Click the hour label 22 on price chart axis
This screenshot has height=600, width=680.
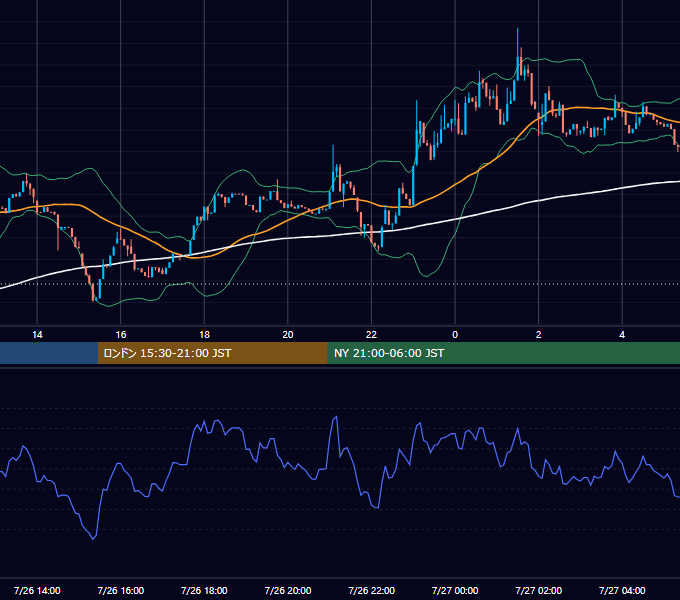click(371, 335)
